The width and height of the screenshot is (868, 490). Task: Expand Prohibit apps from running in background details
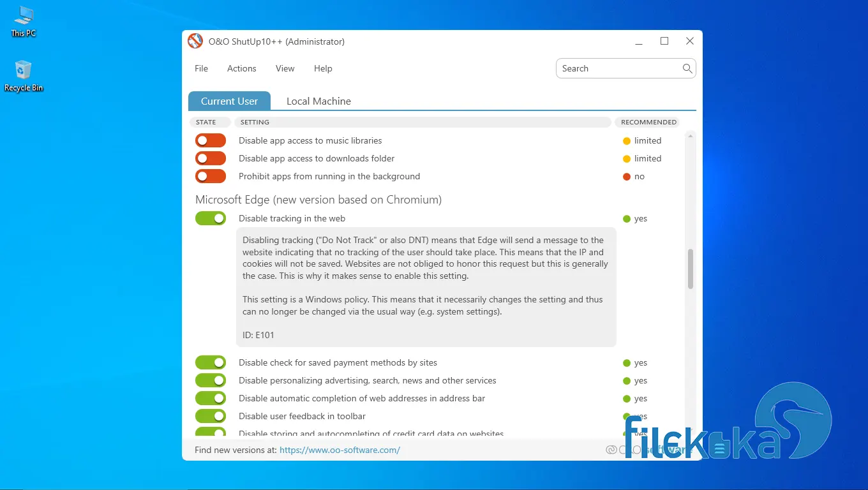click(x=329, y=176)
